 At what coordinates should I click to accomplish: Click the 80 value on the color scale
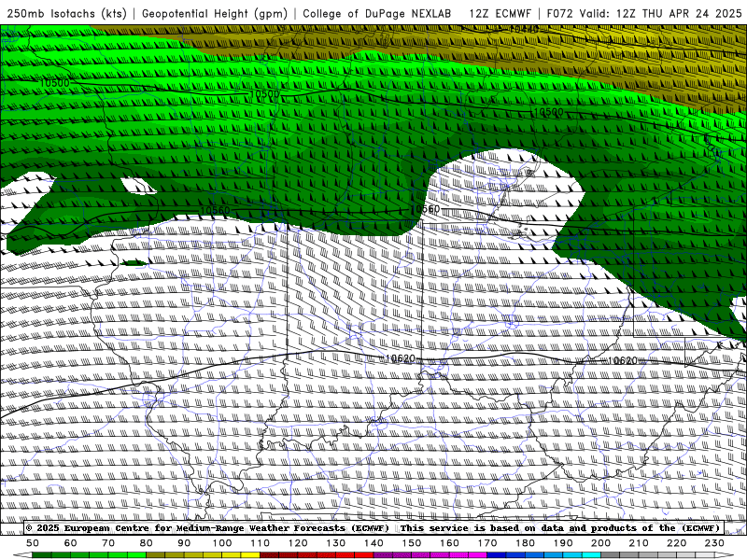coord(147,543)
